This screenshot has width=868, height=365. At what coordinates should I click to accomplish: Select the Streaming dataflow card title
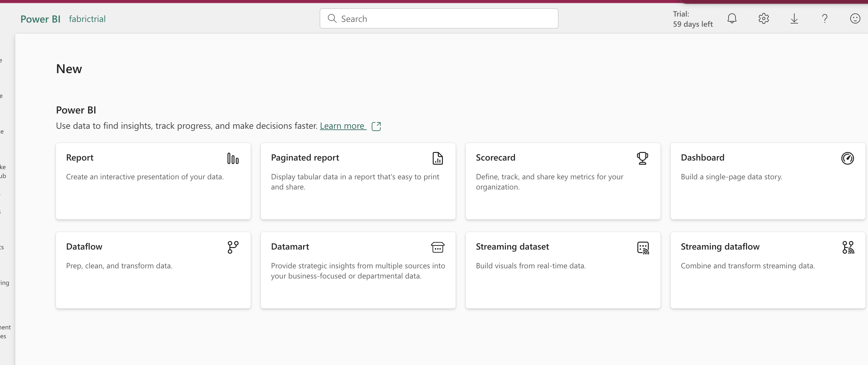pyautogui.click(x=720, y=247)
